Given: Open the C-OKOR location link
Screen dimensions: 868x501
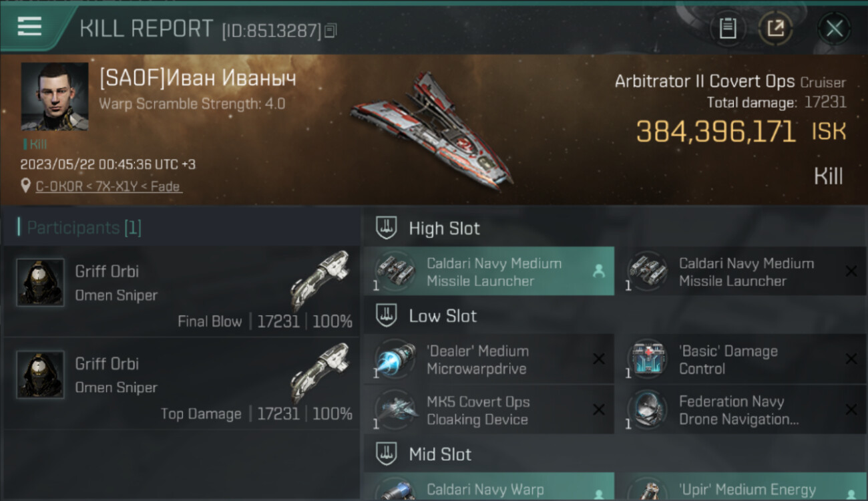Looking at the screenshot, I should click(x=108, y=186).
